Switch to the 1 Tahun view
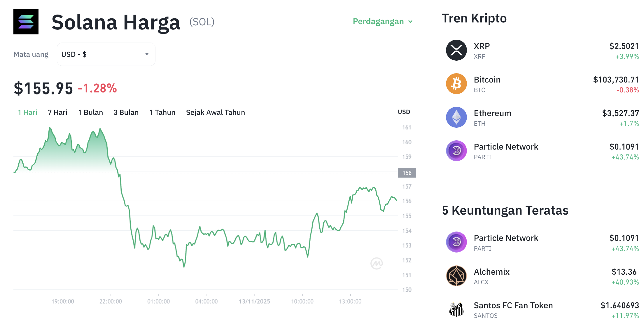Image resolution: width=644 pixels, height=326 pixels. (162, 112)
